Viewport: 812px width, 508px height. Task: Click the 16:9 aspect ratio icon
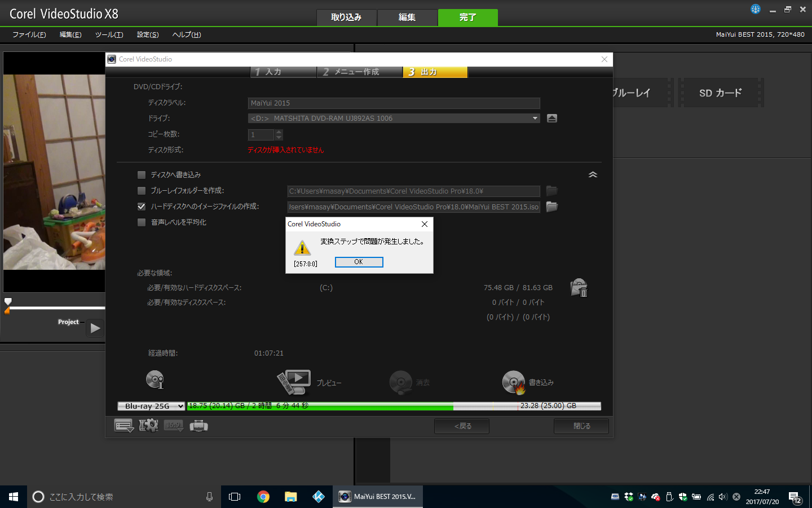[x=174, y=426]
